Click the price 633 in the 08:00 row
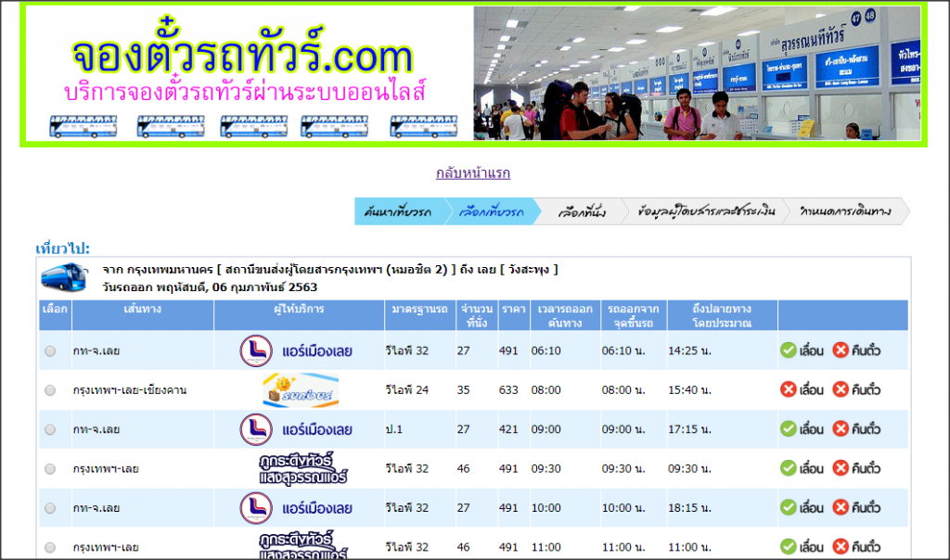 508,390
